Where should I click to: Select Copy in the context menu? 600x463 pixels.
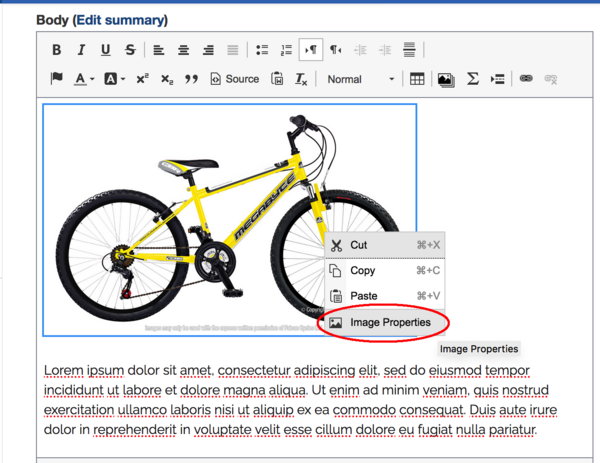pyautogui.click(x=363, y=270)
